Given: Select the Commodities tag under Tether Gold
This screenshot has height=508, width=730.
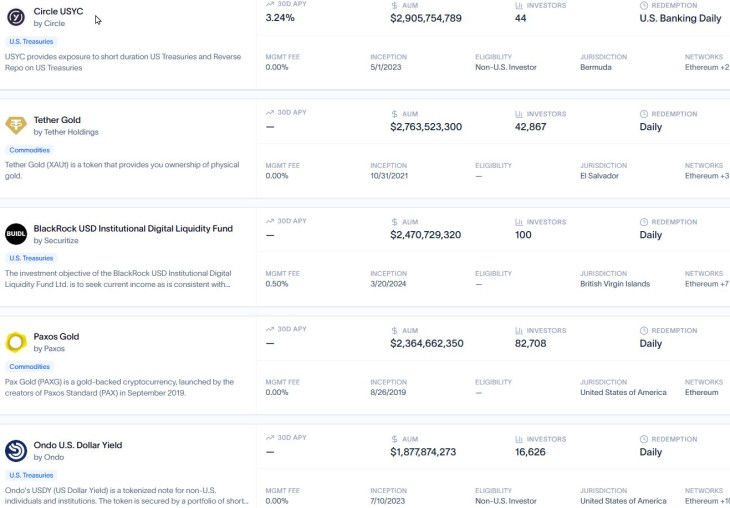Looking at the screenshot, I should 29,150.
